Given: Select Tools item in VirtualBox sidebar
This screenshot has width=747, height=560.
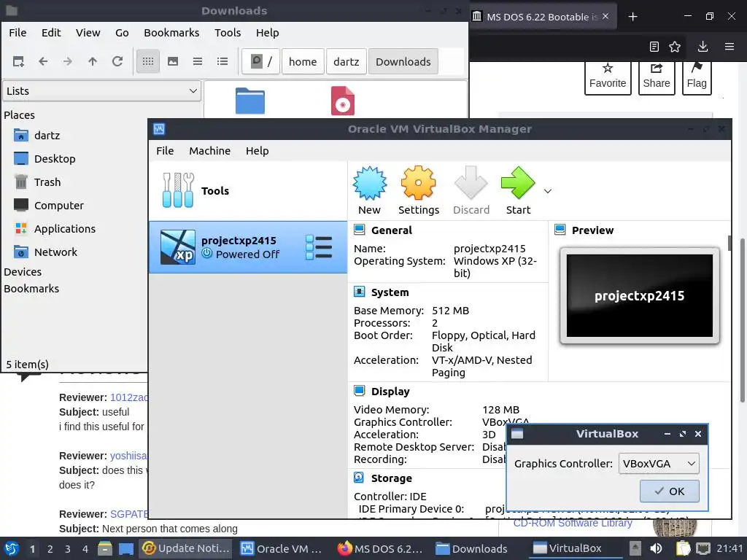Looking at the screenshot, I should pyautogui.click(x=248, y=191).
